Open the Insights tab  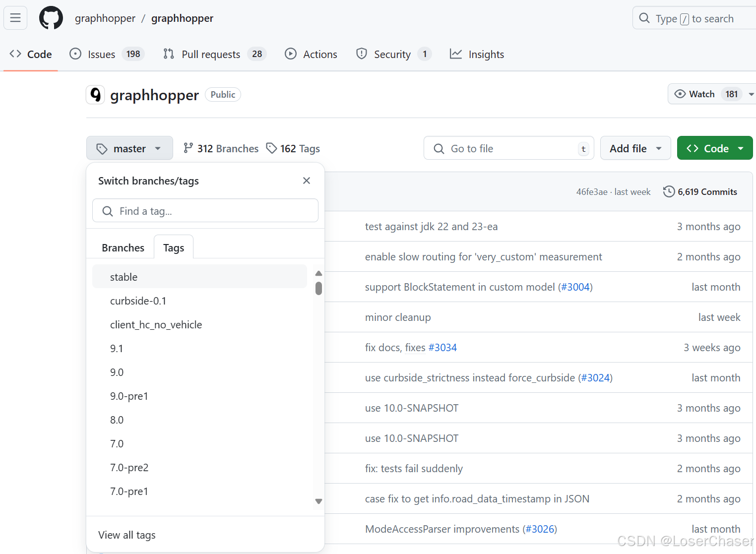pyautogui.click(x=477, y=54)
